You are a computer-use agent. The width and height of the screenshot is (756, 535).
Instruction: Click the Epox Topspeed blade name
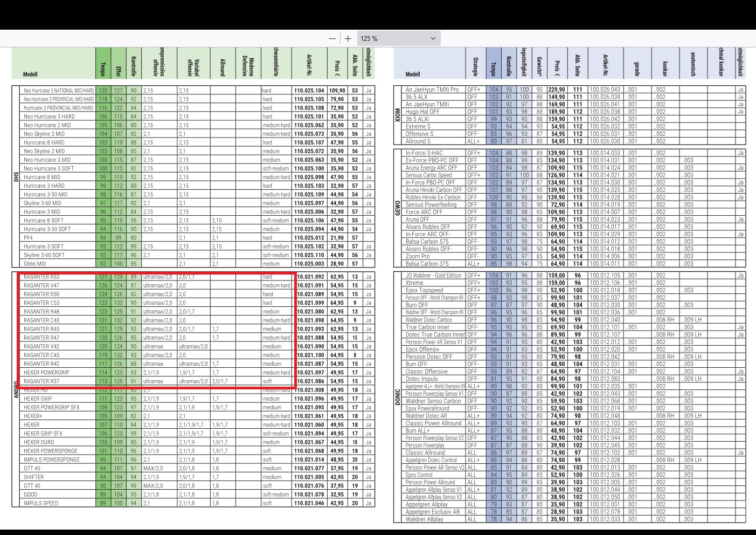[425, 290]
